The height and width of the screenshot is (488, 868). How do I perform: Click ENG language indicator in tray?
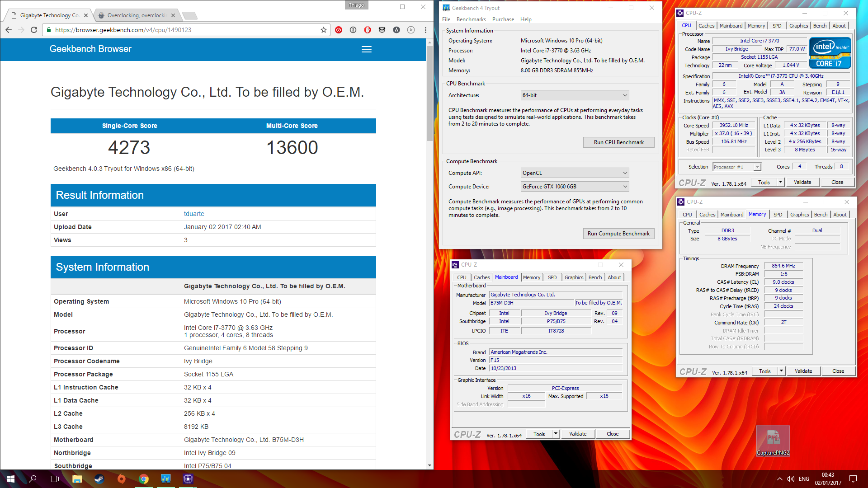(x=804, y=479)
